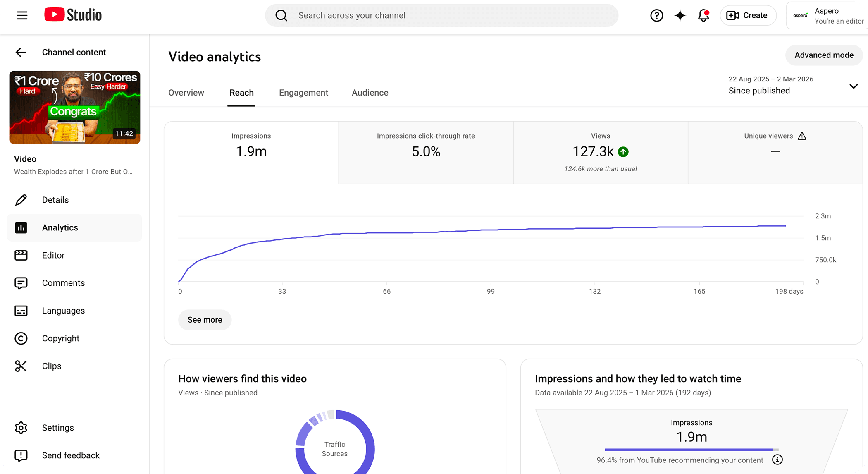Open the notifications bell
Viewport: 868px width, 474px height.
click(x=703, y=15)
